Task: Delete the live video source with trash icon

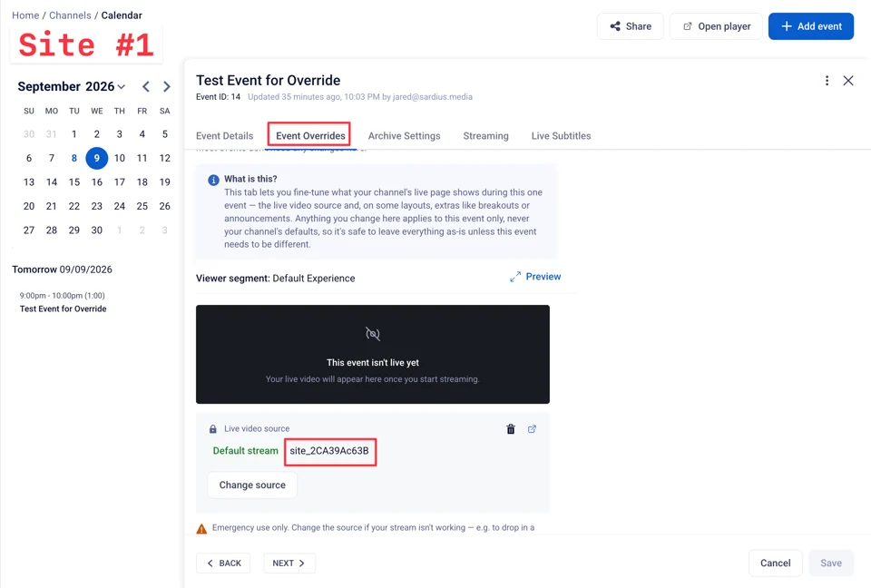Action: [x=511, y=429]
